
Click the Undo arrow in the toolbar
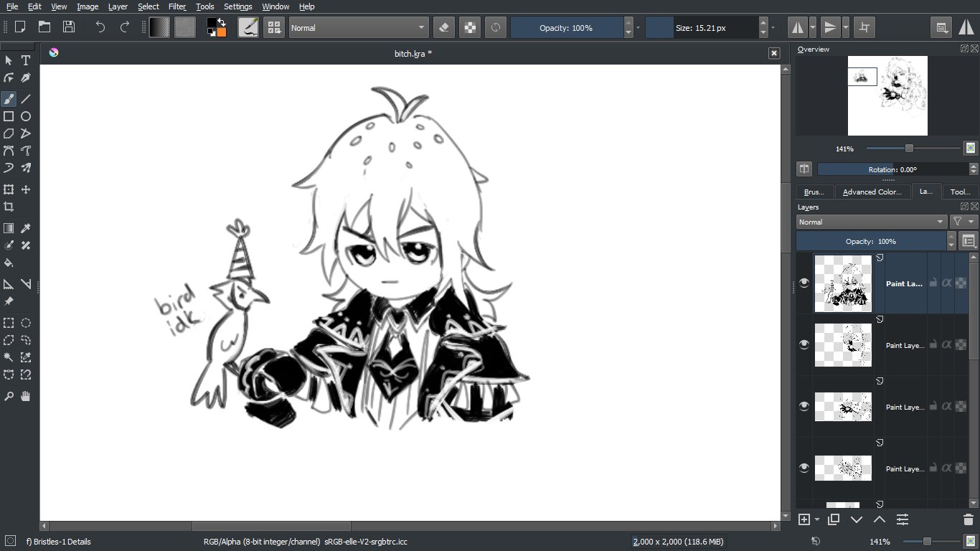tap(100, 27)
